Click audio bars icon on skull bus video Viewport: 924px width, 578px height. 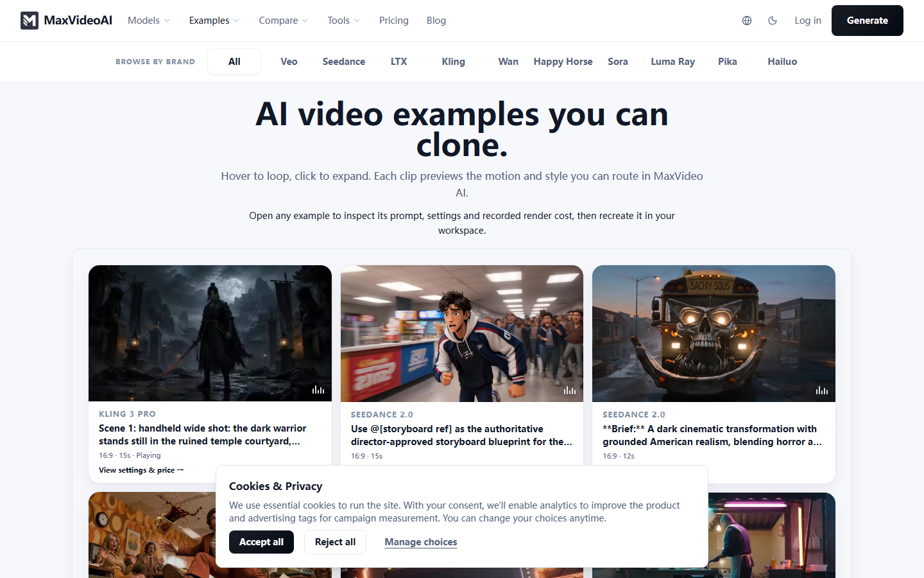[822, 390]
